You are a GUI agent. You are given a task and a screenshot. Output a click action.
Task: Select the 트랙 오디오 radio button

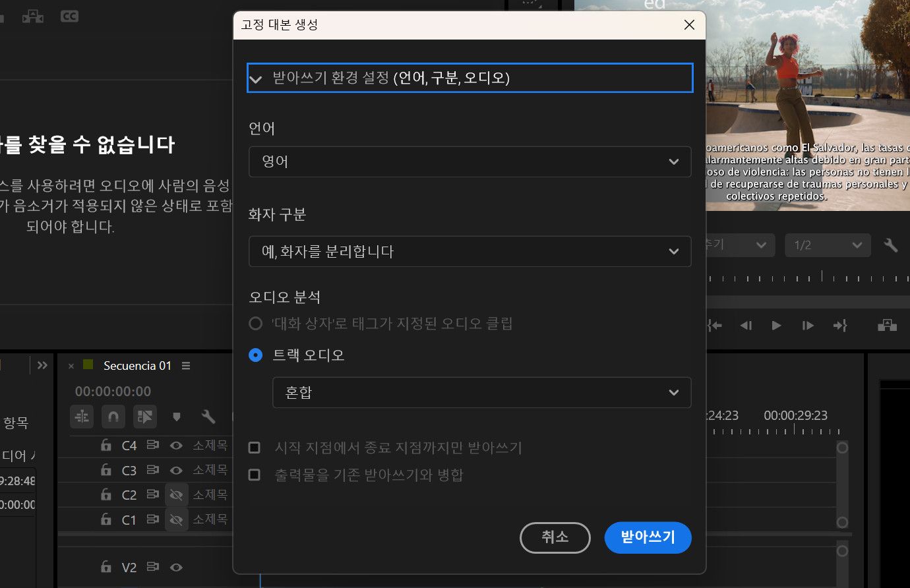[255, 355]
